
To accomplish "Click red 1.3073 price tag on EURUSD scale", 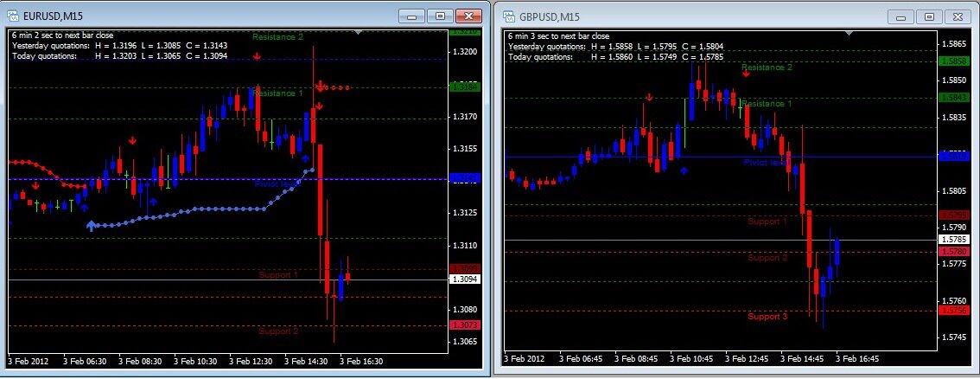I will (x=464, y=324).
